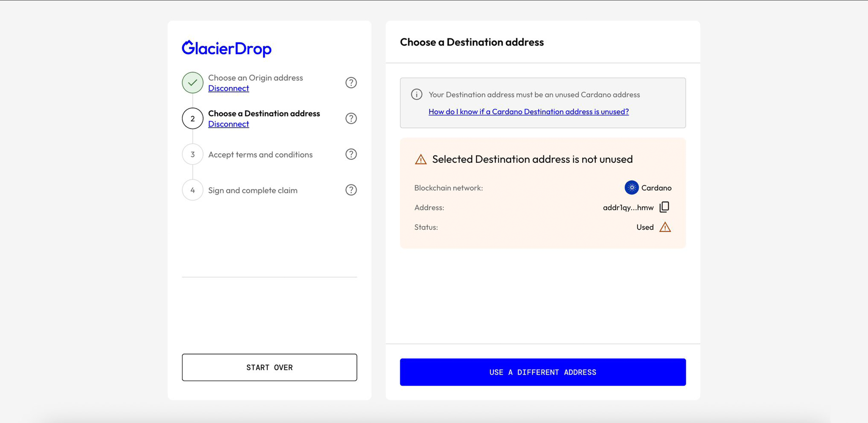This screenshot has width=868, height=423.
Task: Open help for Choose an Origin address
Action: (x=351, y=82)
